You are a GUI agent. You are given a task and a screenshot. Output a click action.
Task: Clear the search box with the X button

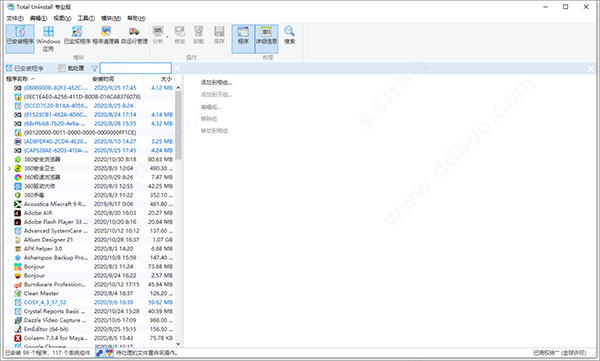(177, 69)
